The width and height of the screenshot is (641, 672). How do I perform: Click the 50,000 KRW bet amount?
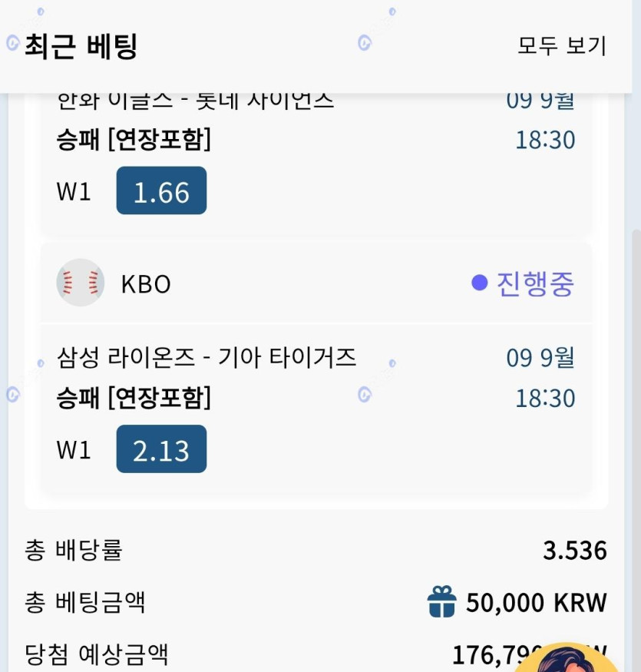(536, 603)
